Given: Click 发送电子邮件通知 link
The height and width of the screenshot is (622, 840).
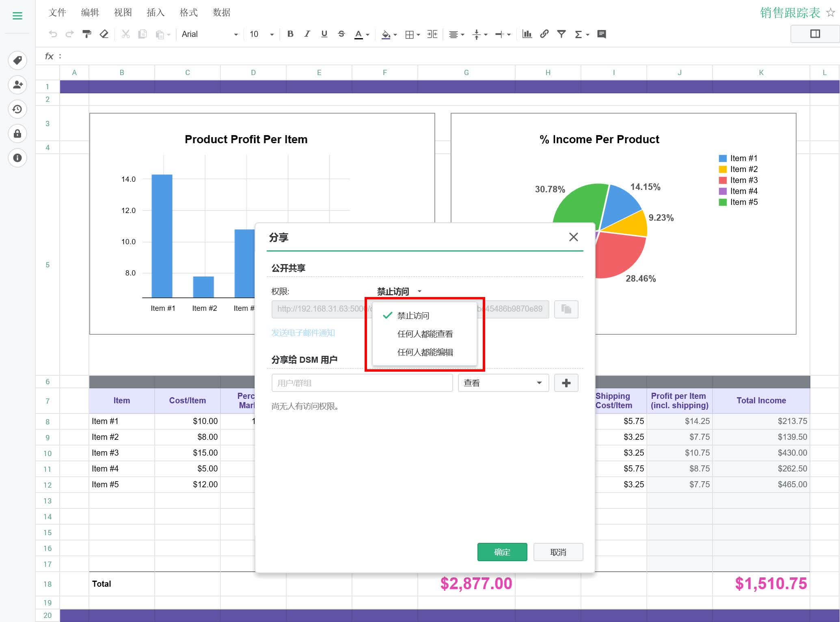Looking at the screenshot, I should tap(303, 333).
